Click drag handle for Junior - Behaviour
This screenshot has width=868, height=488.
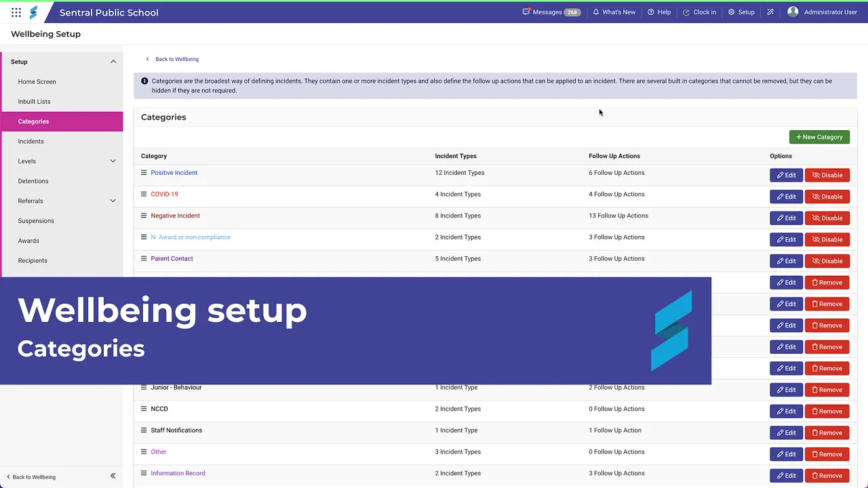pyautogui.click(x=144, y=388)
